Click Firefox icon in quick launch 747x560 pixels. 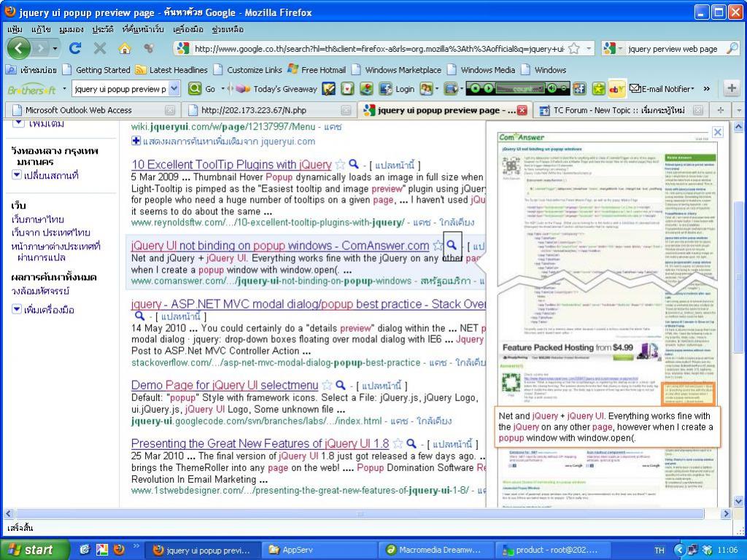point(119,550)
